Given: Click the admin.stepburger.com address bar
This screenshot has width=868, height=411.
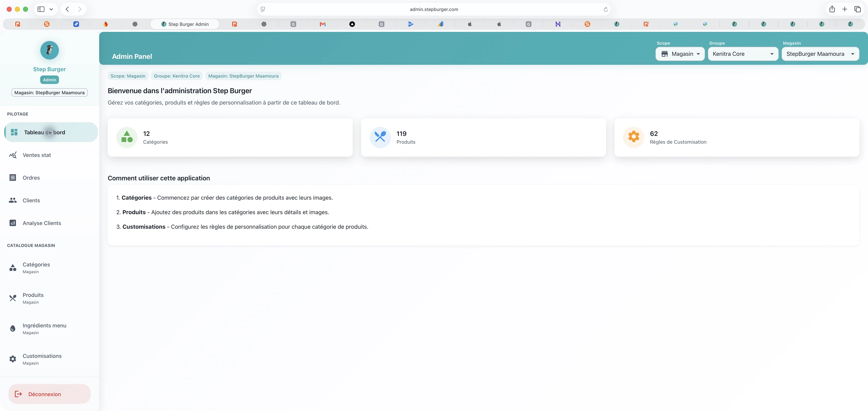Looking at the screenshot, I should pos(434,9).
